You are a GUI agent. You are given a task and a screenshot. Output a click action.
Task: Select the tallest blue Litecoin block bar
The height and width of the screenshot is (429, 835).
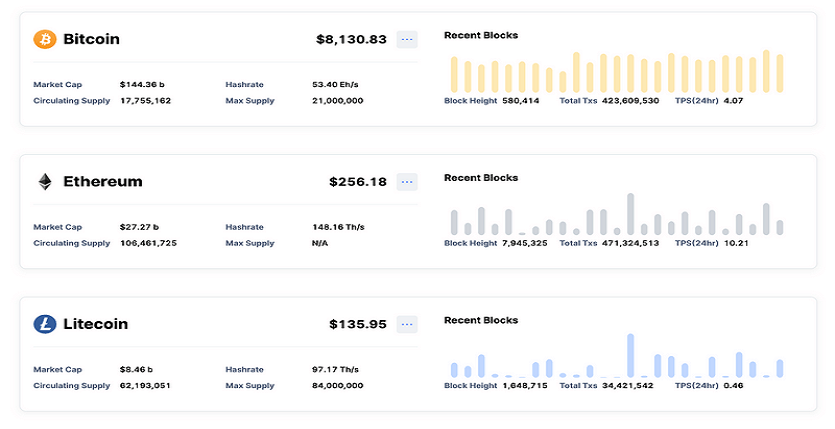coord(631,356)
